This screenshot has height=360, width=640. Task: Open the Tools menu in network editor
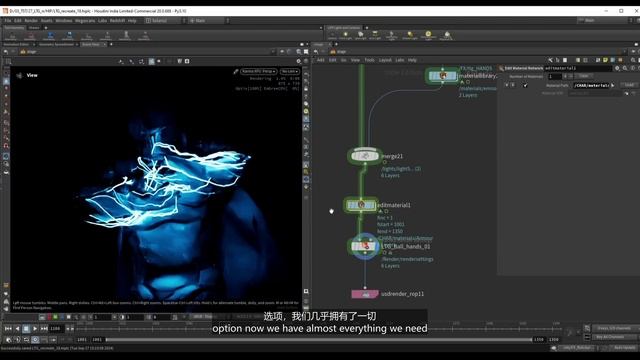click(x=369, y=60)
